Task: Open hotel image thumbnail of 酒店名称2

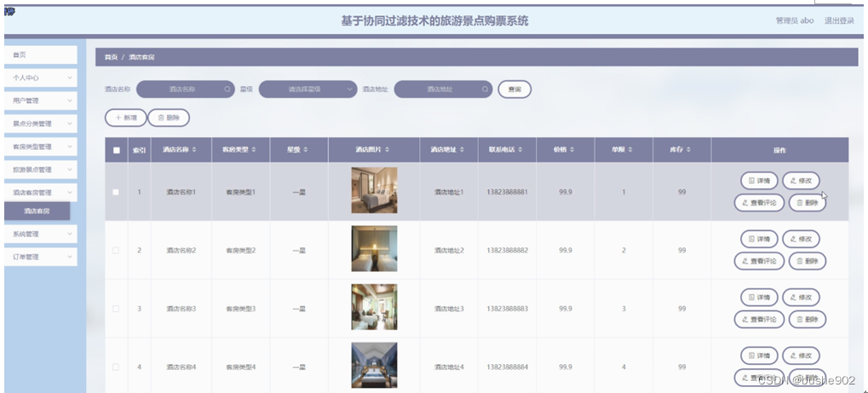Action: pos(374,248)
